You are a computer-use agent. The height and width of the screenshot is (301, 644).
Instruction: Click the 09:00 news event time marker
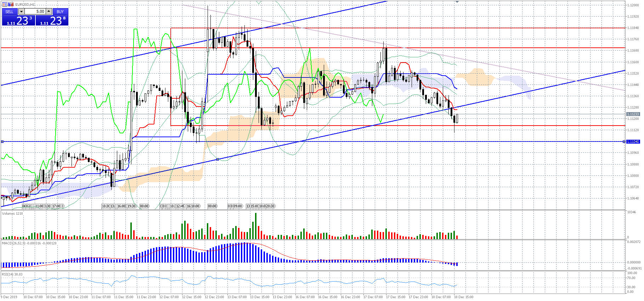(x=238, y=206)
